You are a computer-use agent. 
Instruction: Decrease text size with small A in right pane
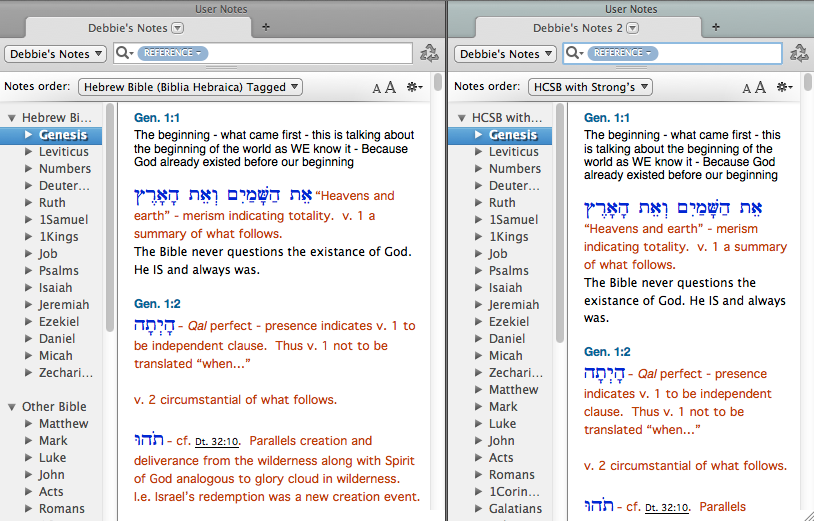point(747,89)
